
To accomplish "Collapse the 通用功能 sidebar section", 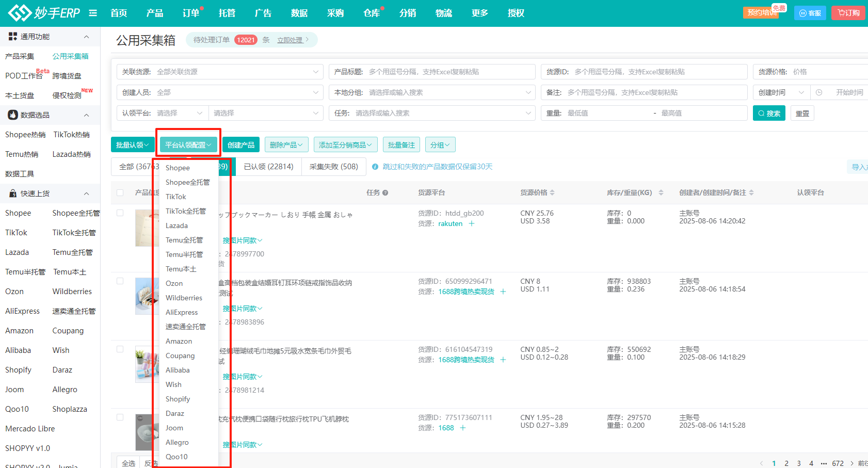I will [86, 37].
